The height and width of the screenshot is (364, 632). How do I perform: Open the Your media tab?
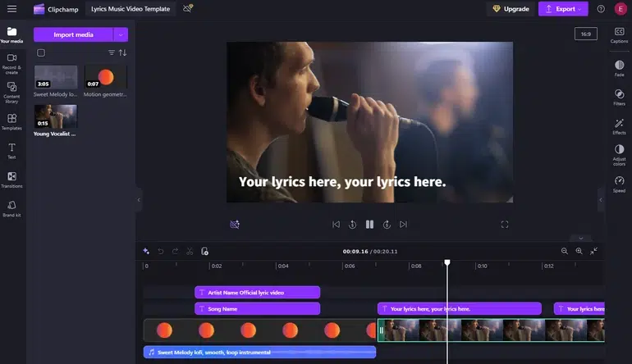(x=11, y=35)
